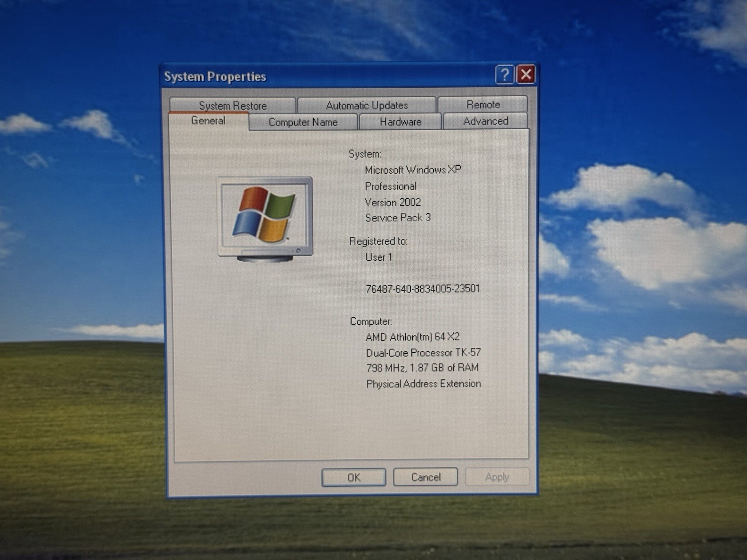
Task: Click the 'Computer:' label
Action: click(371, 321)
